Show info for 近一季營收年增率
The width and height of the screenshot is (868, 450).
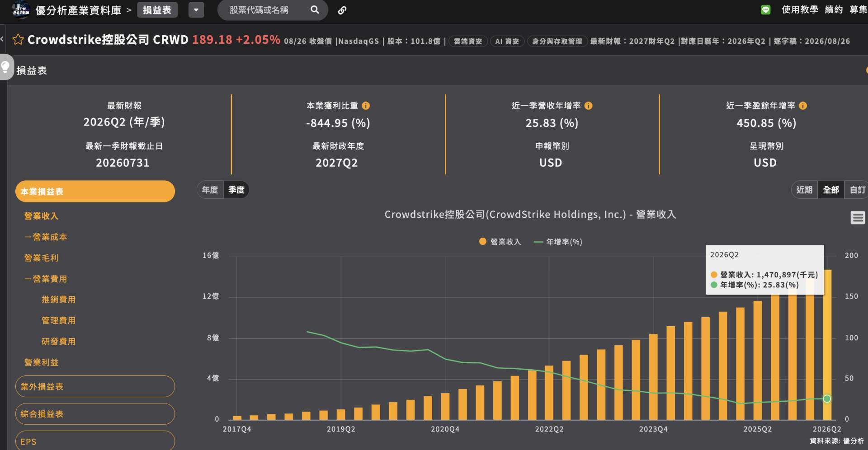[x=588, y=105]
